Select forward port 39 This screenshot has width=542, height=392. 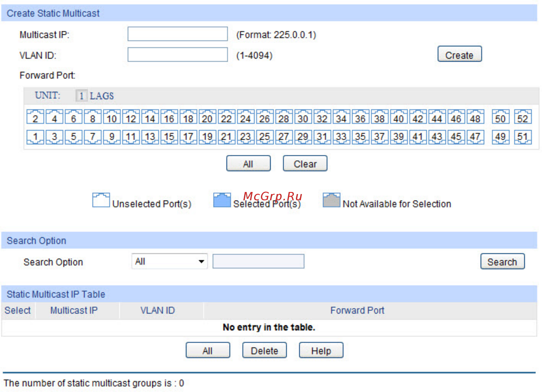point(398,137)
